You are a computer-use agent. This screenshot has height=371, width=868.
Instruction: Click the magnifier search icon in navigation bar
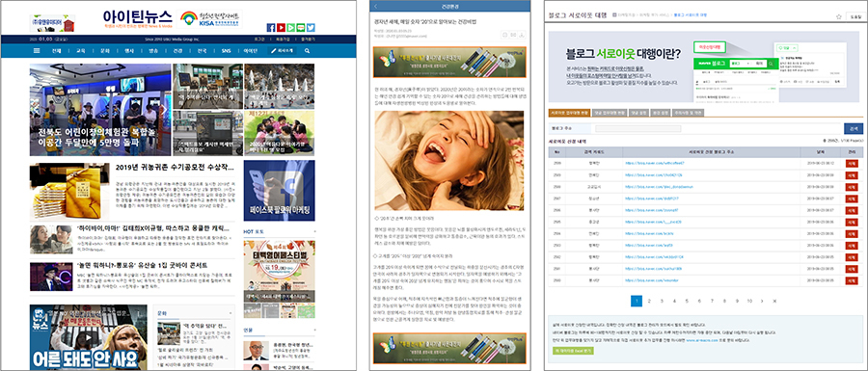coord(308,51)
